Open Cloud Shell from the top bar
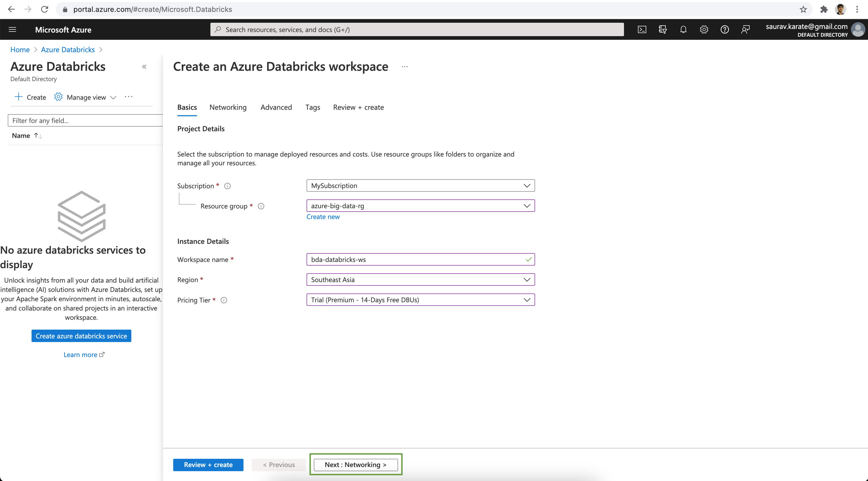The width and height of the screenshot is (868, 481). [x=642, y=30]
